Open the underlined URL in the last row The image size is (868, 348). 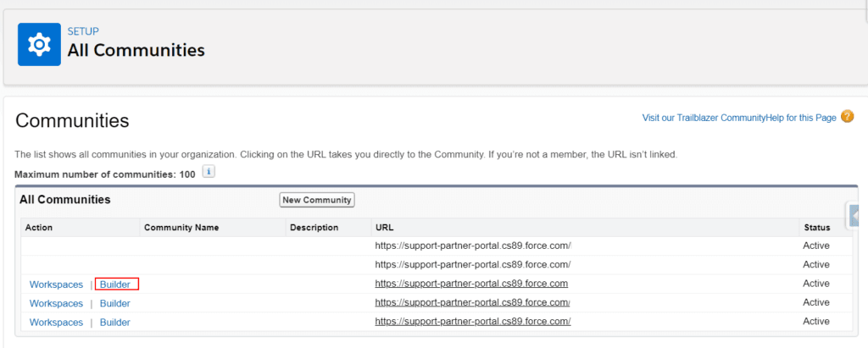472,321
